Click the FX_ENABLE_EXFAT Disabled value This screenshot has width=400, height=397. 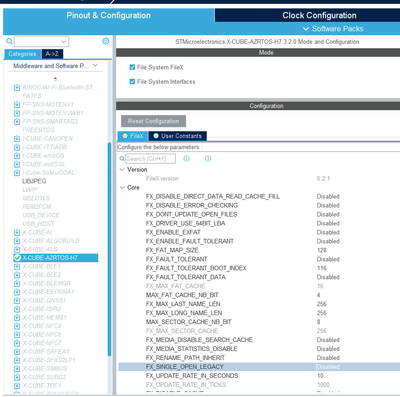pyautogui.click(x=328, y=232)
